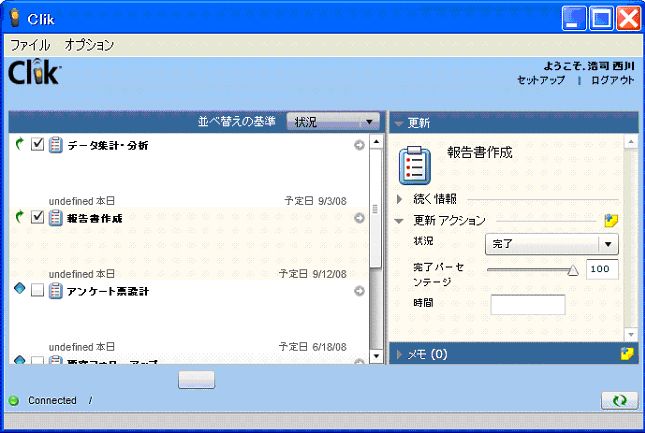Click the blue diamond icon beside アンケート票設計
The height and width of the screenshot is (433, 645).
[x=19, y=289]
